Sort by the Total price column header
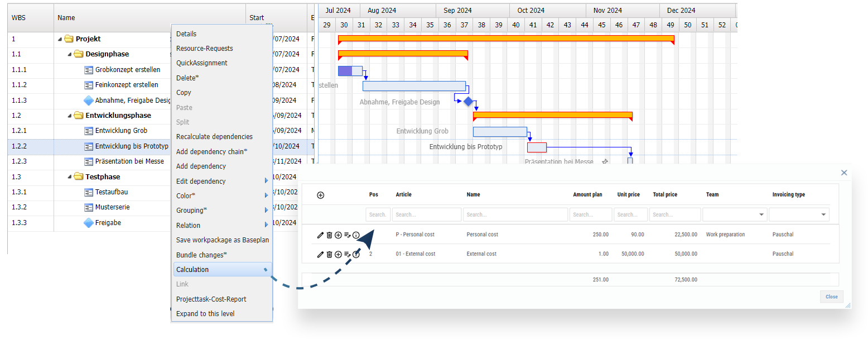868x339 pixels. (665, 195)
